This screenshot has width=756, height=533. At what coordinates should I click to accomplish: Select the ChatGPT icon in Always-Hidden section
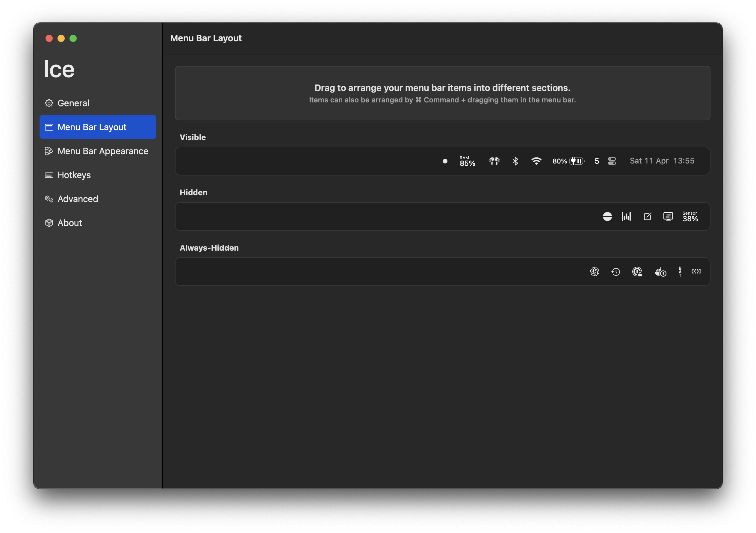(595, 272)
